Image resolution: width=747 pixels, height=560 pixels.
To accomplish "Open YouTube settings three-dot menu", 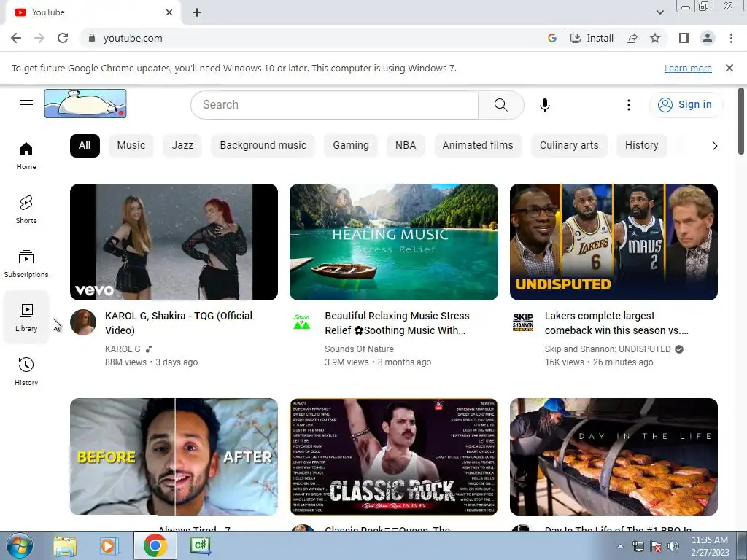I will tap(629, 105).
